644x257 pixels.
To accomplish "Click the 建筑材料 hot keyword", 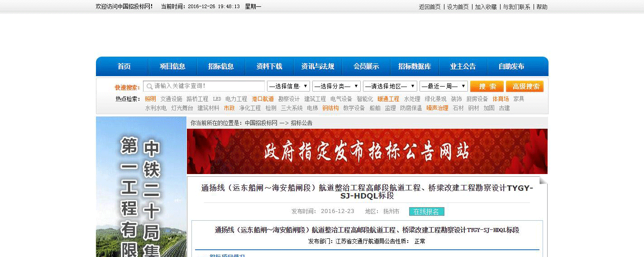I will (208, 108).
